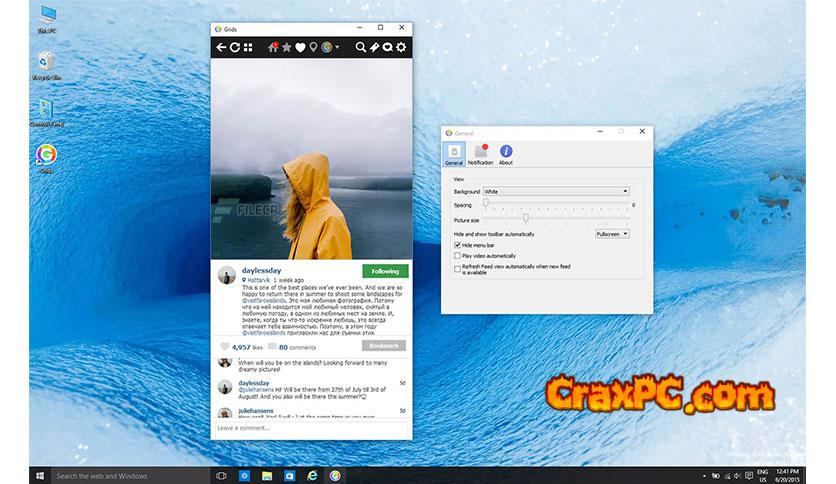
Task: Disable the Hide menu bar checkbox
Action: pos(458,245)
